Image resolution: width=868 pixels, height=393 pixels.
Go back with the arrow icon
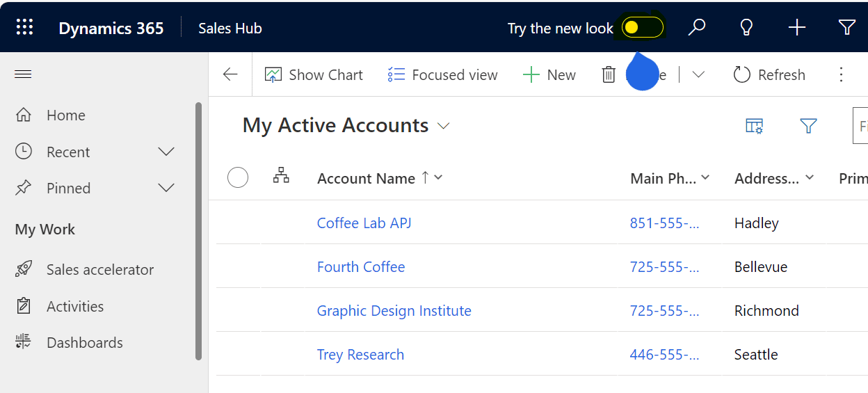coord(230,74)
